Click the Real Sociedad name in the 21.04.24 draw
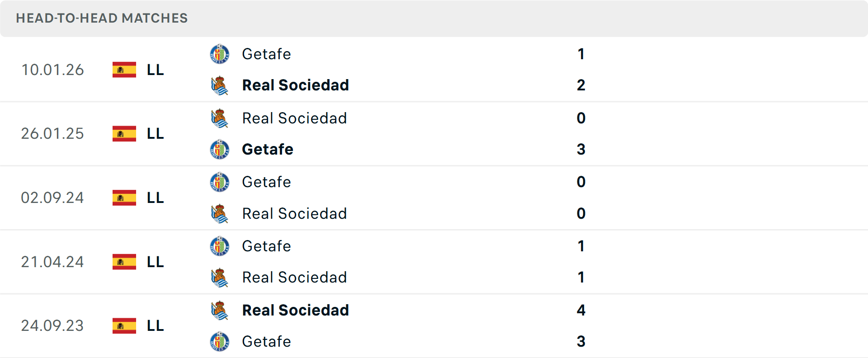The image size is (868, 358). [295, 278]
